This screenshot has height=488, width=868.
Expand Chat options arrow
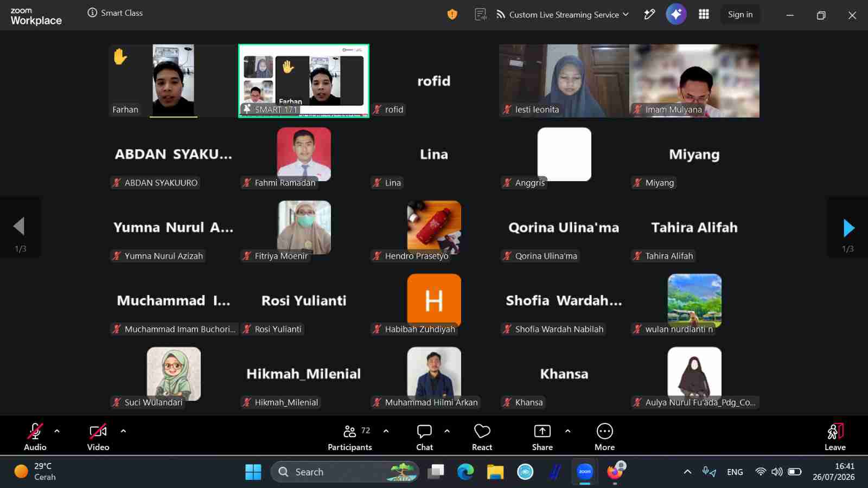(x=447, y=431)
